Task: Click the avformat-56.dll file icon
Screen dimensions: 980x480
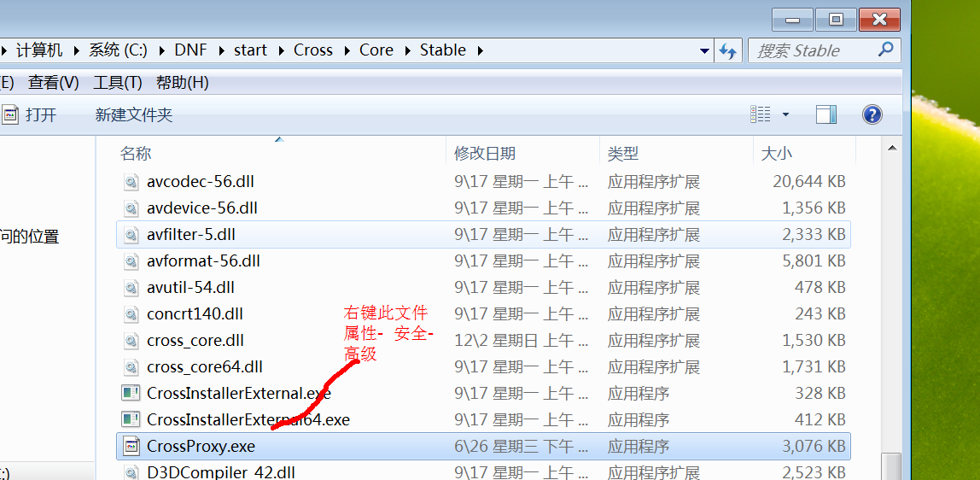Action: point(131,261)
